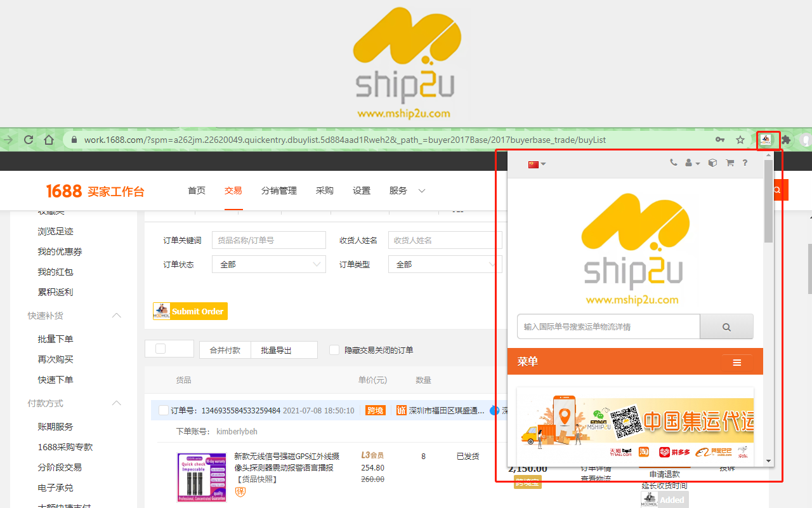Switch to the 交易 tab

coord(233,190)
